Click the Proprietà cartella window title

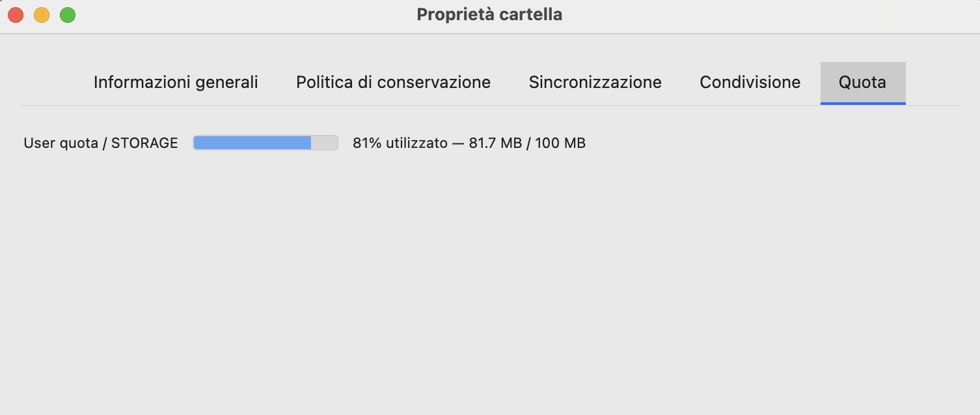tap(489, 14)
